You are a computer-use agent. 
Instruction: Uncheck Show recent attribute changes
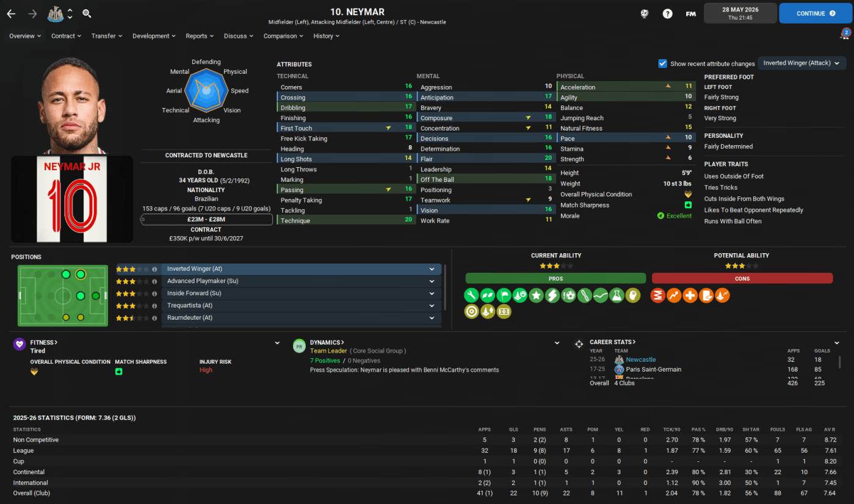click(662, 63)
